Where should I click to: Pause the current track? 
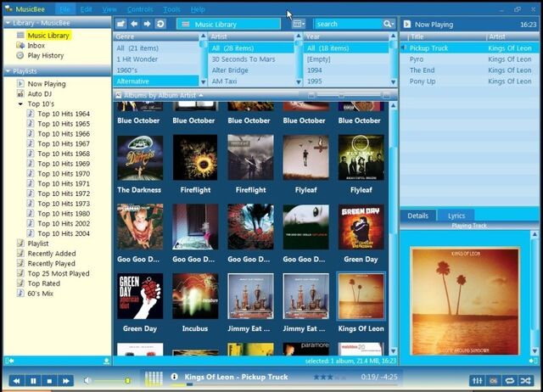tap(33, 381)
